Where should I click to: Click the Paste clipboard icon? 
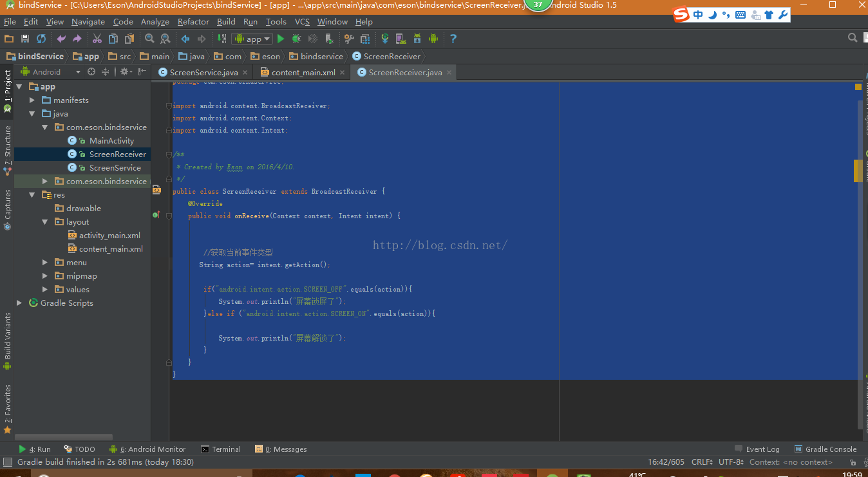coord(129,39)
